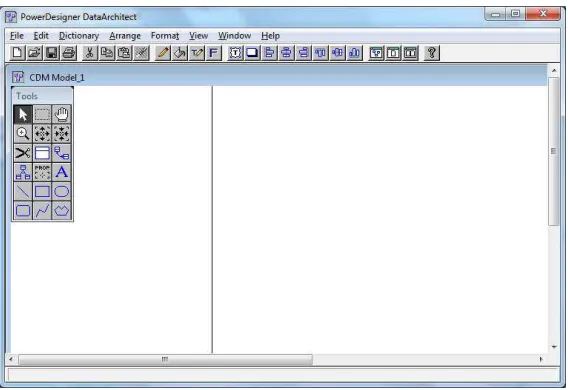Select the Relationship link tool

62,153
